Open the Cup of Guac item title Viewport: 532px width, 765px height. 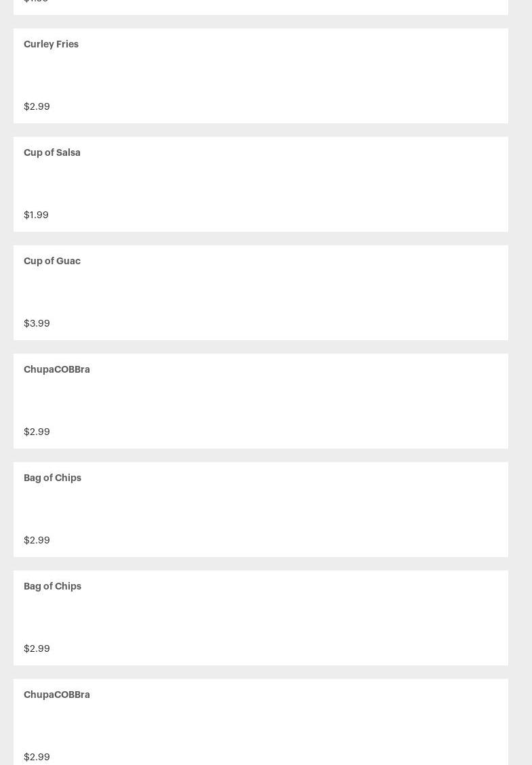(52, 261)
